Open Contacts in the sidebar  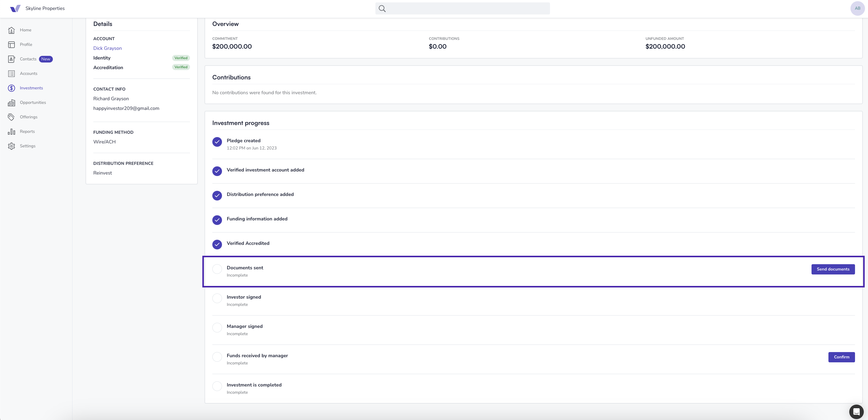coord(28,59)
